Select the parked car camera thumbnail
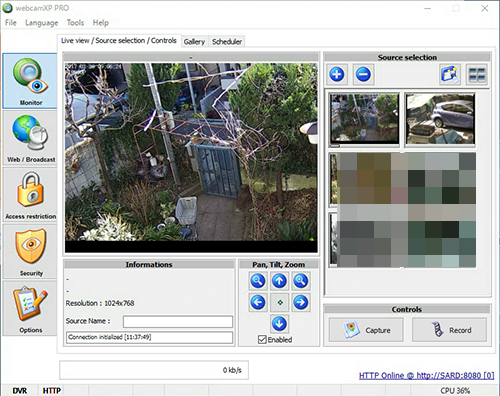This screenshot has width=500, height=396. (x=440, y=120)
